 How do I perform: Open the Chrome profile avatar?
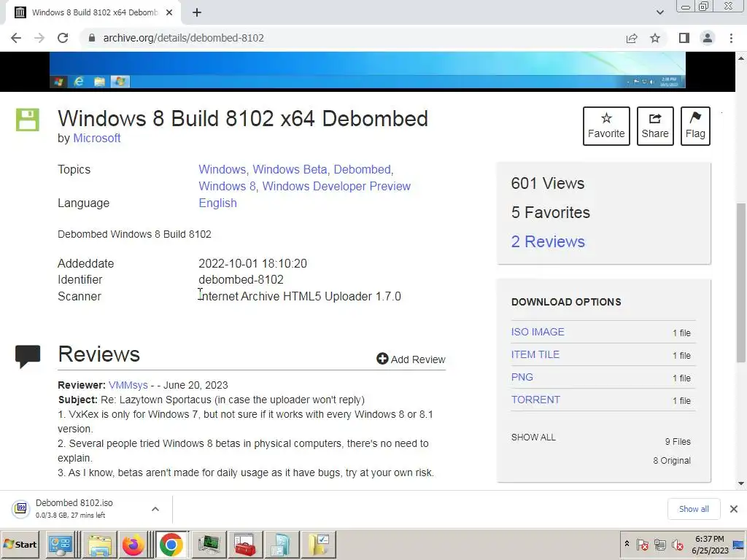[708, 38]
